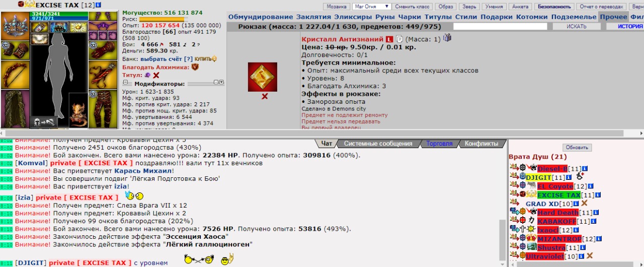This screenshot has width=644, height=267.
Task: Click the gift box icon near Масса
Action: click(x=447, y=38)
